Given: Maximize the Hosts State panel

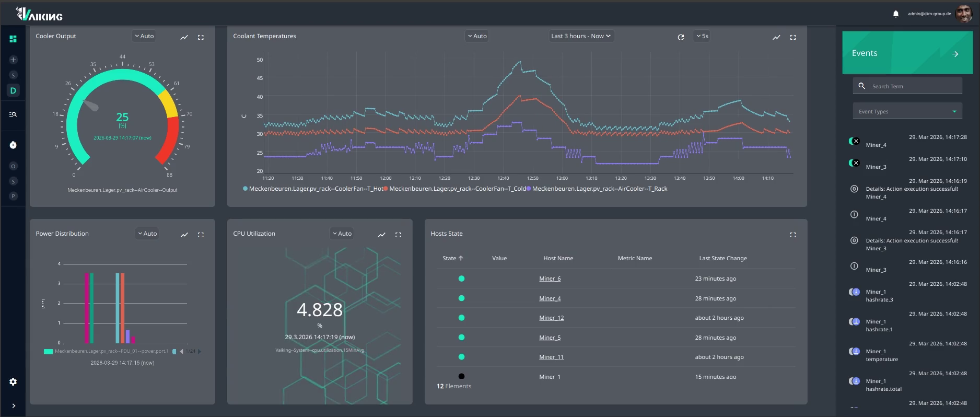Looking at the screenshot, I should click(792, 235).
